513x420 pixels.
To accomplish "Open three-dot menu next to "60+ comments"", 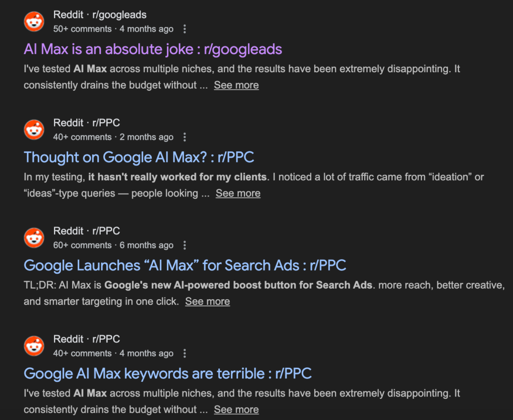I will [x=185, y=245].
